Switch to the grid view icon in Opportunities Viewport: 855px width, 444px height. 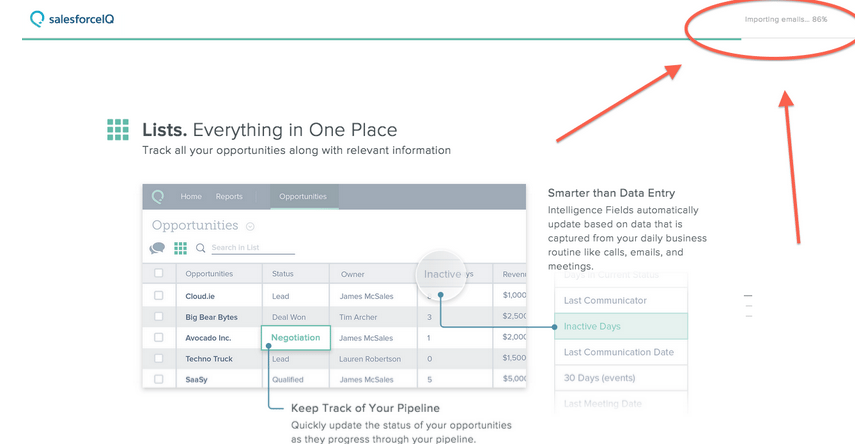point(180,248)
